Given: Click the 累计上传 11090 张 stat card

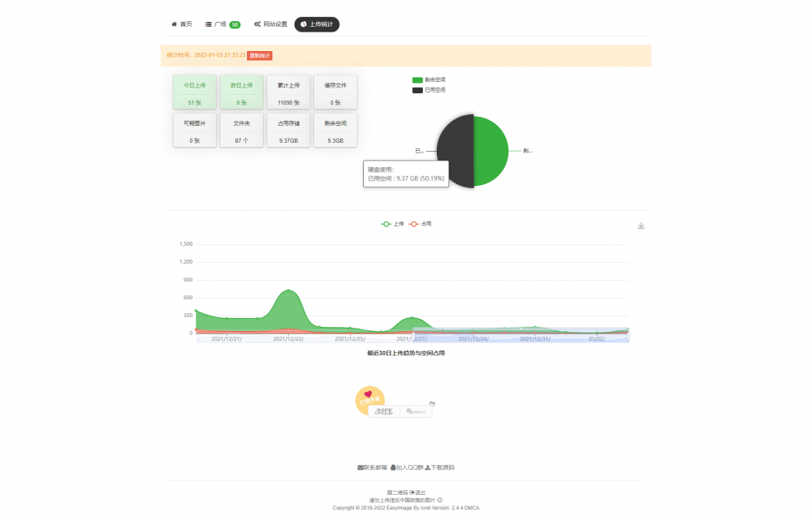Looking at the screenshot, I should 288,92.
